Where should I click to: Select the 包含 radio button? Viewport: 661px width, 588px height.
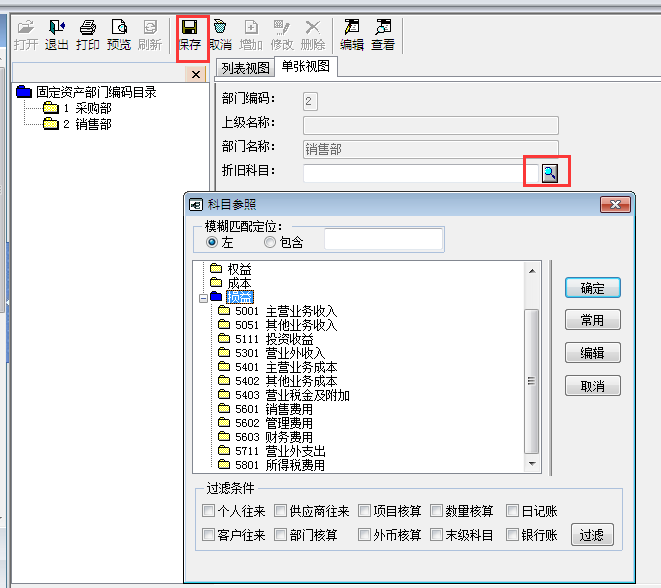coord(271,242)
